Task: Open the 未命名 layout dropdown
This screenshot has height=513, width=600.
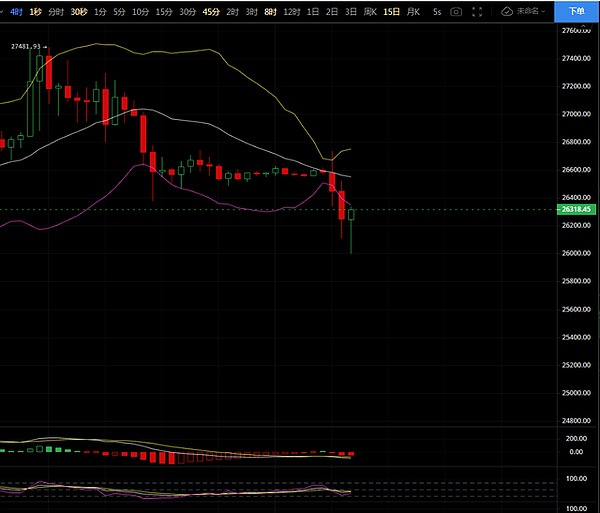Action: tap(528, 11)
